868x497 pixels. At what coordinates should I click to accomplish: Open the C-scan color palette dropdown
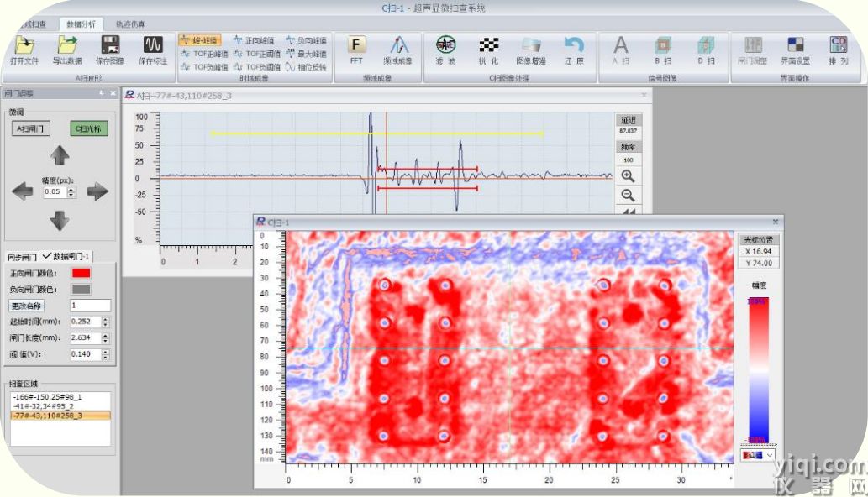[x=758, y=455]
